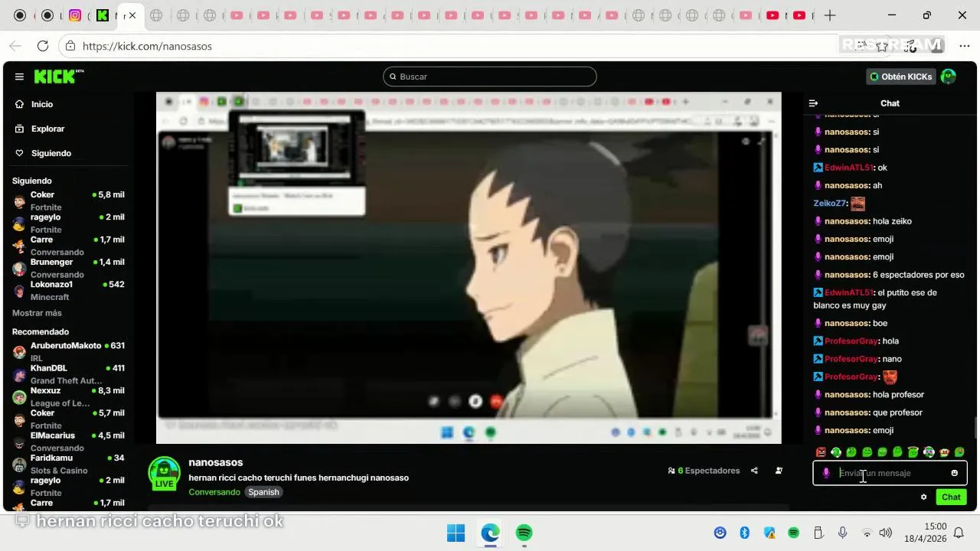Open Brunenger channel in Siguiendo list

(x=68, y=268)
